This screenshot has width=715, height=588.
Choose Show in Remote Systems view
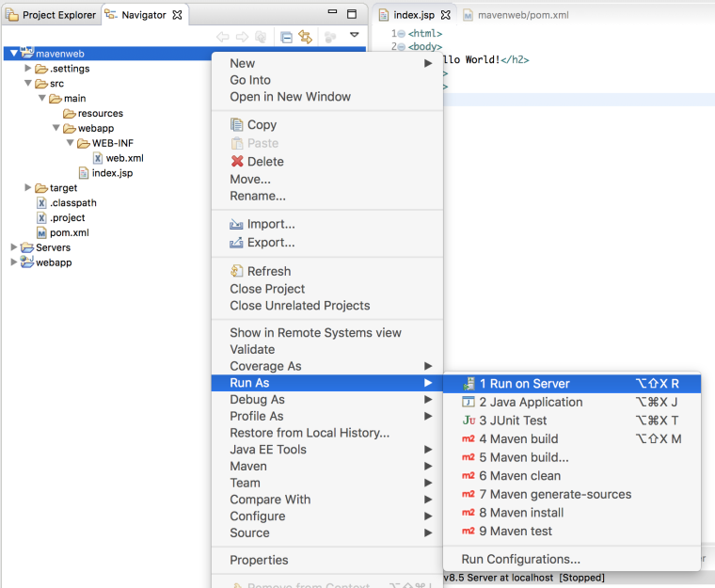click(327, 332)
